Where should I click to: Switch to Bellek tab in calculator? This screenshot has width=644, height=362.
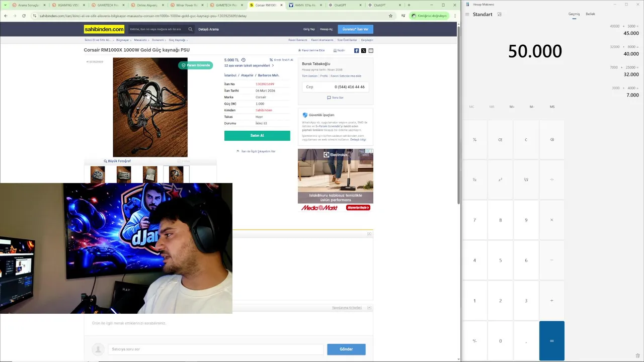coord(590,14)
